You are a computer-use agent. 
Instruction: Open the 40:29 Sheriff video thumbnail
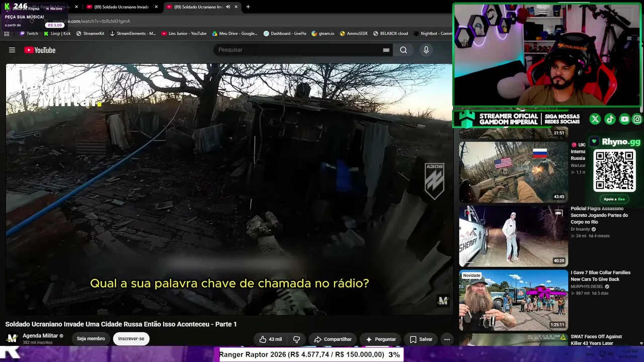pyautogui.click(x=513, y=236)
